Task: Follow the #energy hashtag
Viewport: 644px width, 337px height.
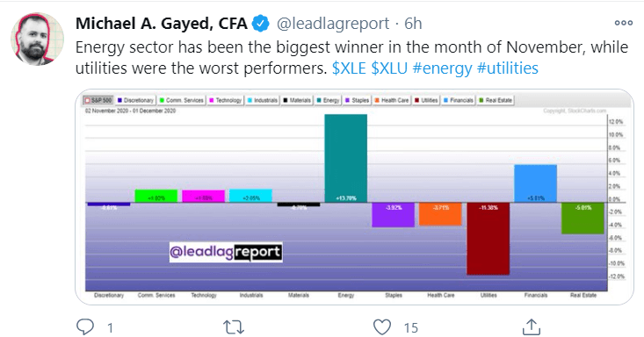Action: pyautogui.click(x=442, y=68)
